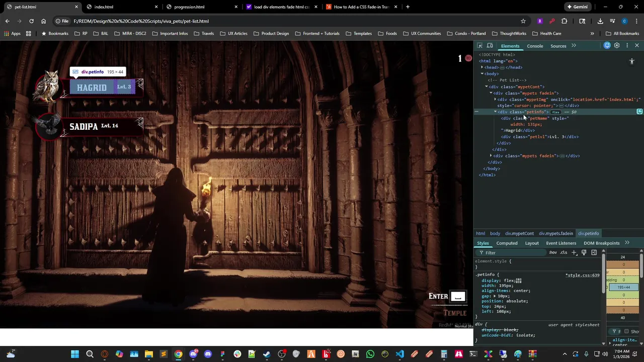The width and height of the screenshot is (644, 362).
Task: Open WhatsApp from the taskbar
Action: [370, 354]
